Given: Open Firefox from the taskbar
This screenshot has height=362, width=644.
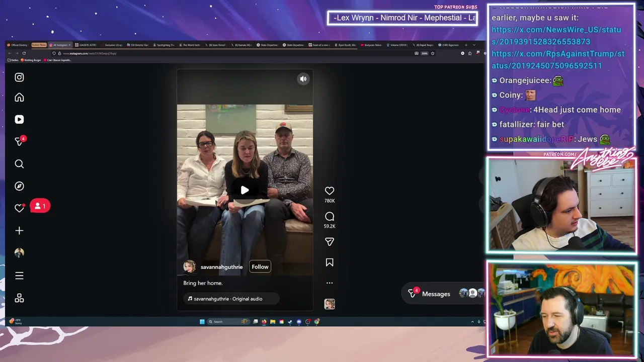Looking at the screenshot, I should click(264, 322).
